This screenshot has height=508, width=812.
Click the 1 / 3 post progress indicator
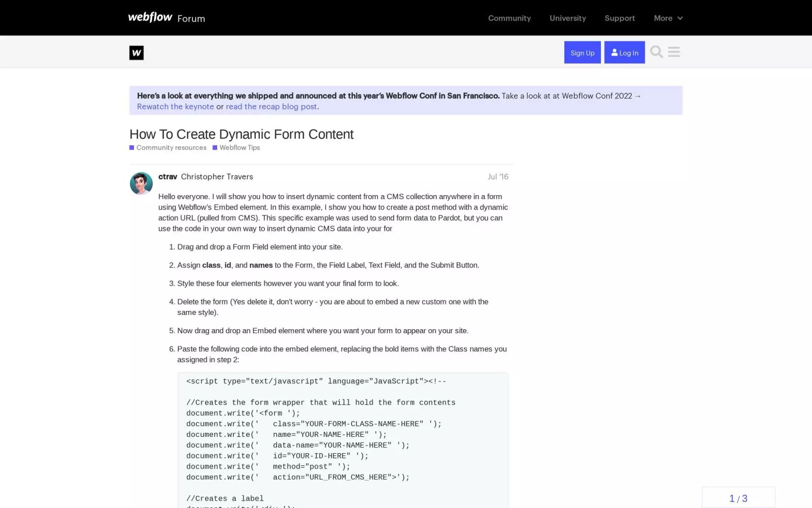tap(738, 498)
